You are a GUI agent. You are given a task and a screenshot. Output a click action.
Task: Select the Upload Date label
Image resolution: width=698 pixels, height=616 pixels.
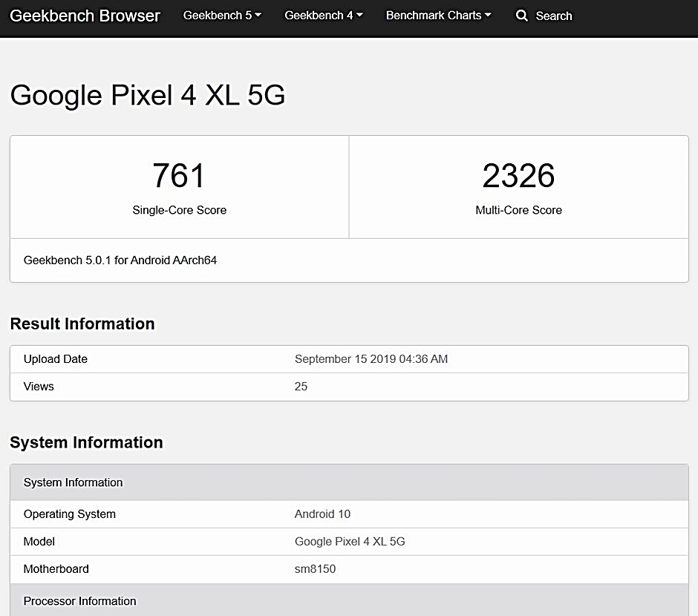click(x=55, y=359)
